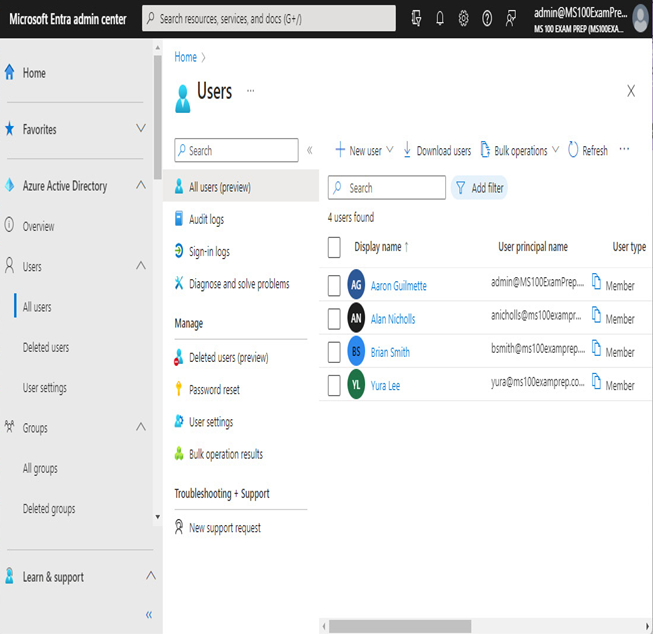This screenshot has height=634, width=653.
Task: Click the Home house icon in sidebar
Action: pyautogui.click(x=10, y=72)
